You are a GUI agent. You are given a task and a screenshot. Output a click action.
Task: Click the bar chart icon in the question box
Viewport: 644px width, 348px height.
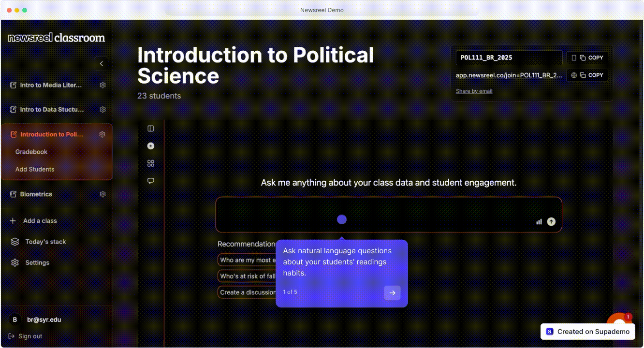click(x=539, y=221)
